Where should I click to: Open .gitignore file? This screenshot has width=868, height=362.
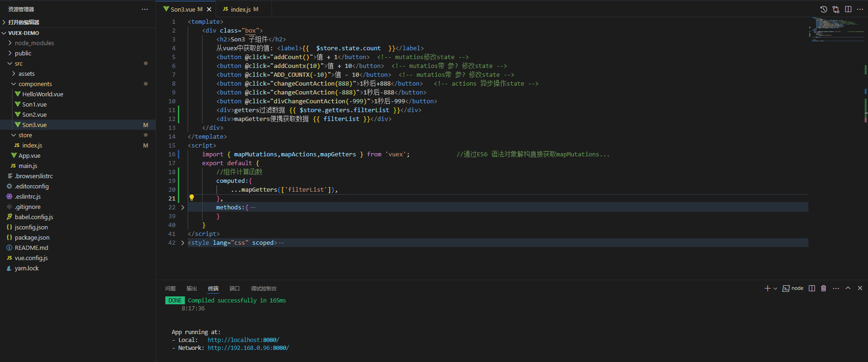click(78, 207)
